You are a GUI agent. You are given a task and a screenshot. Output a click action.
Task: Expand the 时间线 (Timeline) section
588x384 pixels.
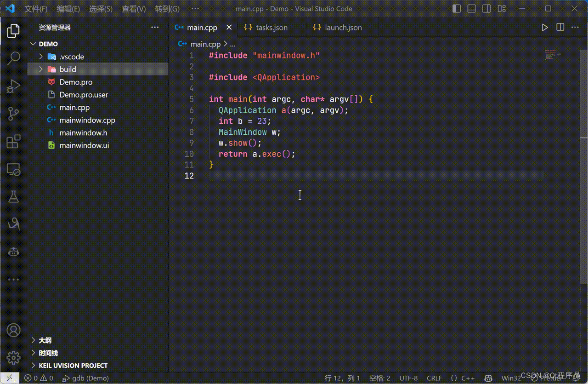click(x=48, y=353)
